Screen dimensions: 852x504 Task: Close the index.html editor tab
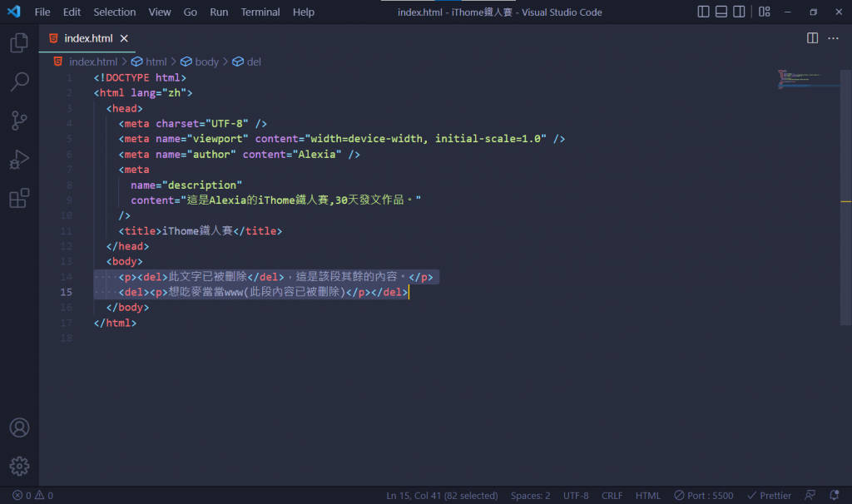124,38
